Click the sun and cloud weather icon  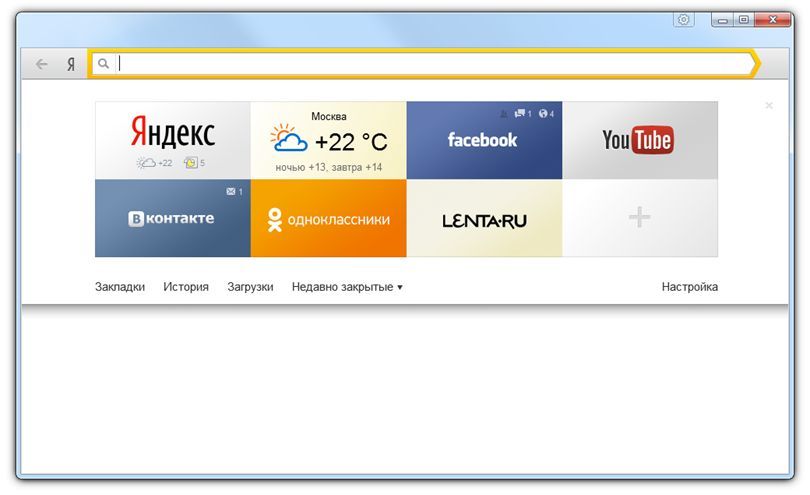tap(288, 138)
